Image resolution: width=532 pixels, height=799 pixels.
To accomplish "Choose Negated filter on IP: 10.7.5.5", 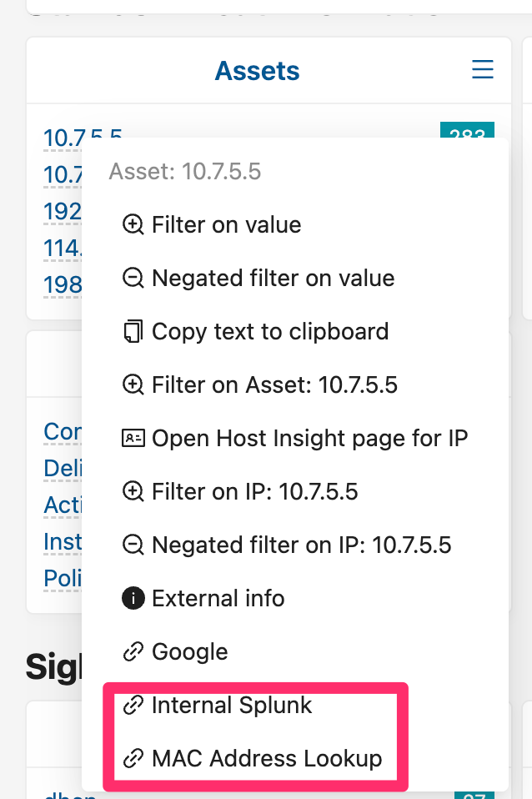I will [301, 545].
